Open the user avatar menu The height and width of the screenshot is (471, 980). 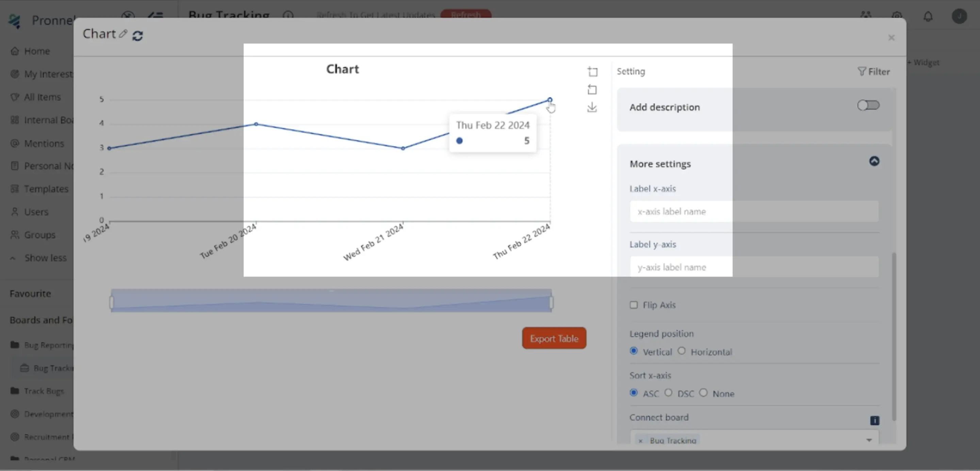tap(959, 16)
